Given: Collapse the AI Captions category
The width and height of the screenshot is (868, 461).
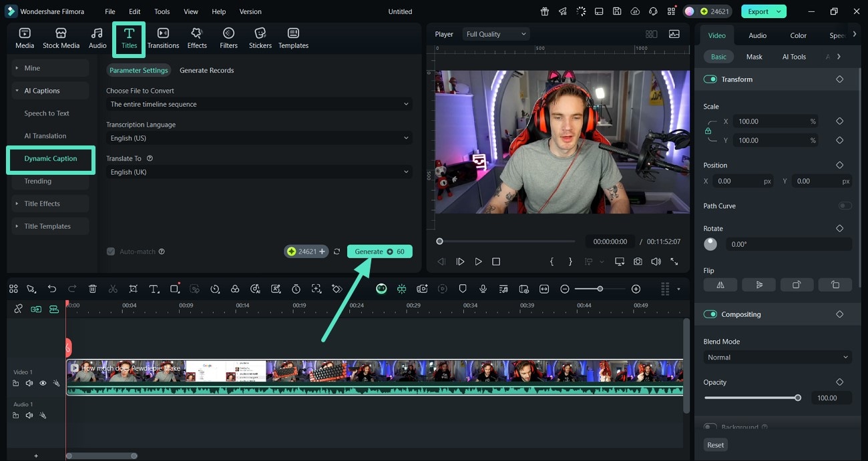Looking at the screenshot, I should point(50,91).
